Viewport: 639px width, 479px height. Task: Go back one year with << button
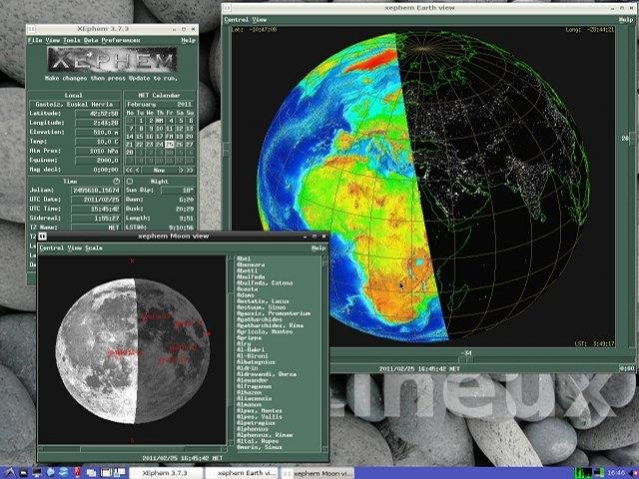131,170
